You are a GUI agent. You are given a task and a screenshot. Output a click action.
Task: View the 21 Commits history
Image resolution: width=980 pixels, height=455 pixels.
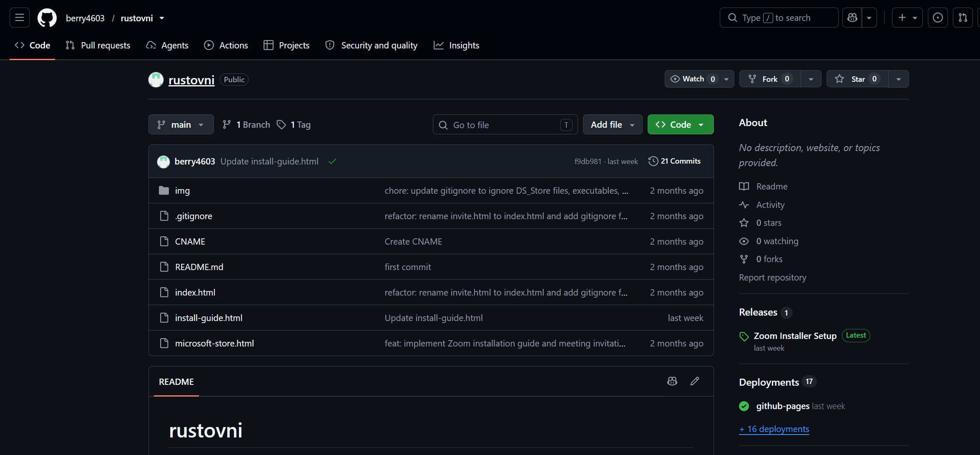point(675,161)
